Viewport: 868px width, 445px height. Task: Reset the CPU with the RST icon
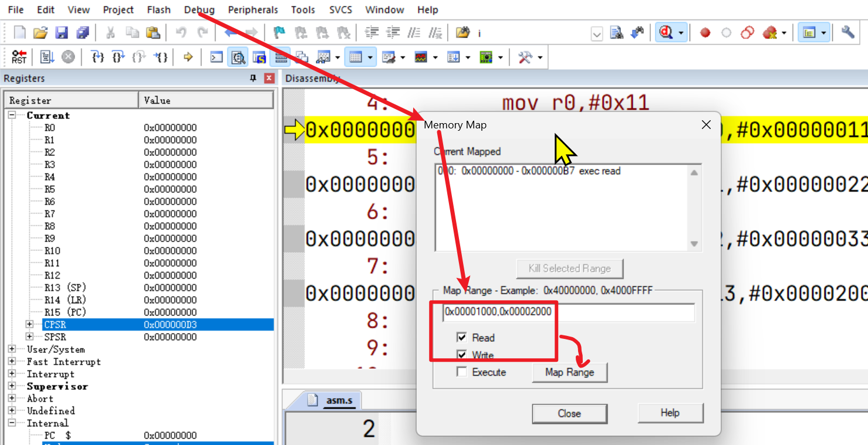19,57
